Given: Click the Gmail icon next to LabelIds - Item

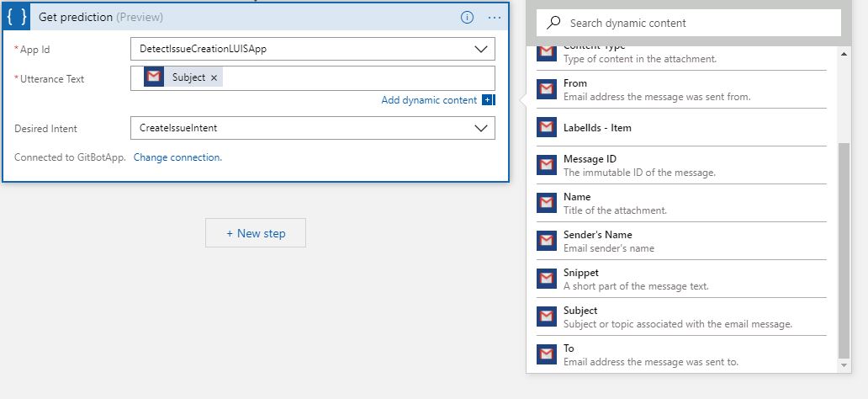Looking at the screenshot, I should coord(547,127).
